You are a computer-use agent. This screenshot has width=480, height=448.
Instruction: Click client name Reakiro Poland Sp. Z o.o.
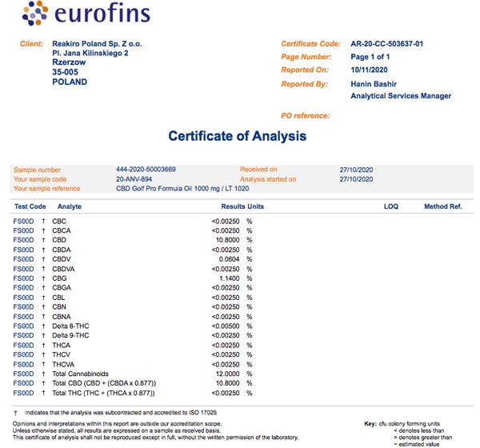click(97, 44)
